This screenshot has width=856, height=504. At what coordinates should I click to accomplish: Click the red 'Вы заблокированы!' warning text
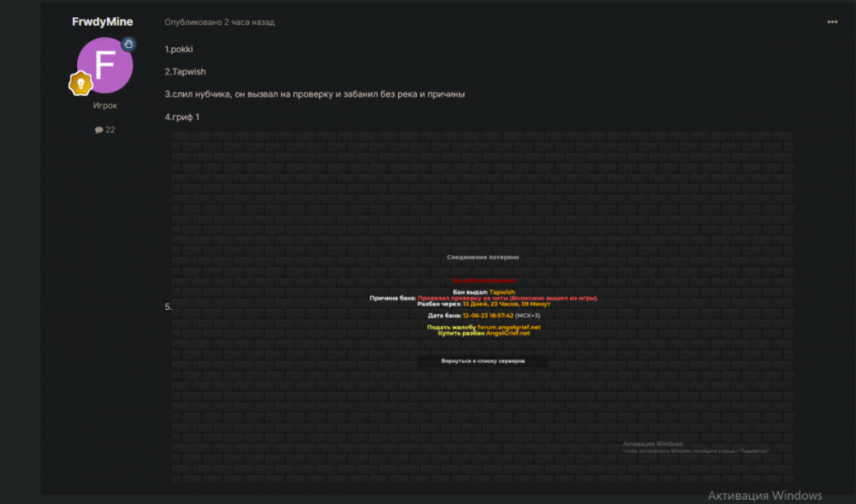click(484, 280)
